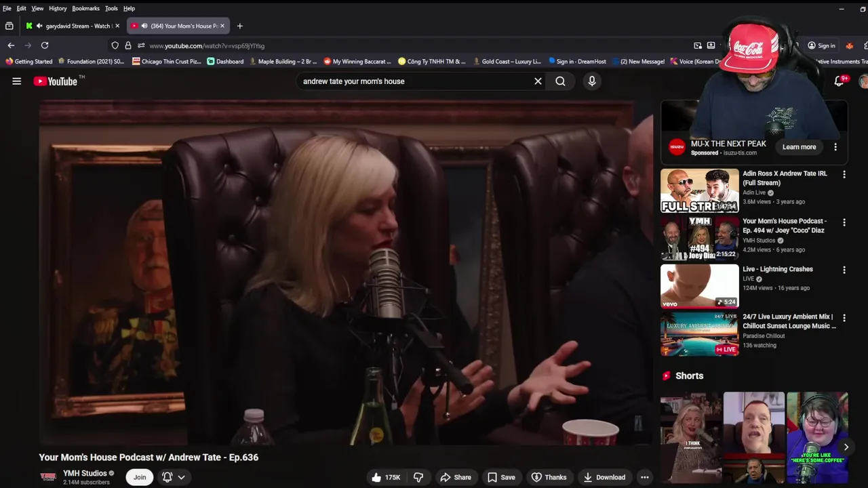Screen dimensions: 868x488
Task: Open the Bookmarks menu
Action: pyautogui.click(x=86, y=8)
